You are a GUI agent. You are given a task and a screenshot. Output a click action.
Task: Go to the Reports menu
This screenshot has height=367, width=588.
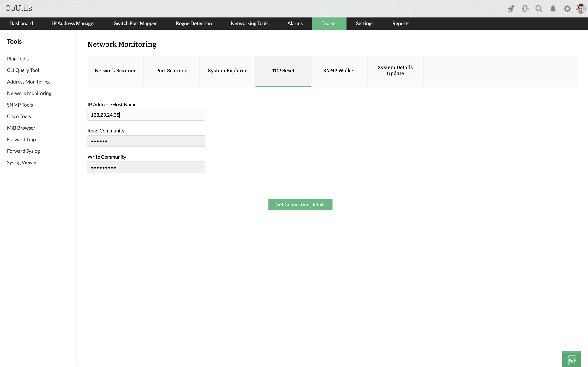(401, 24)
